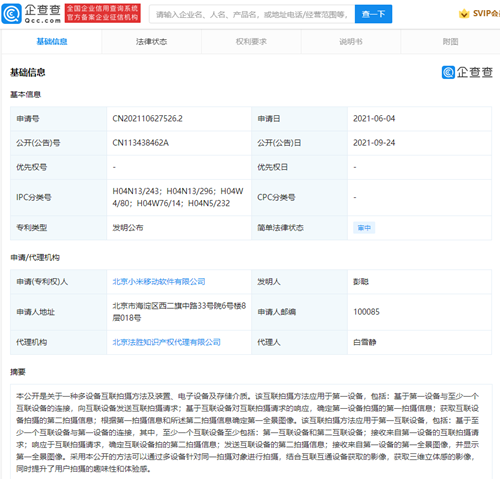
Task: Click the IPC classification codes cell
Action: pyautogui.click(x=178, y=197)
